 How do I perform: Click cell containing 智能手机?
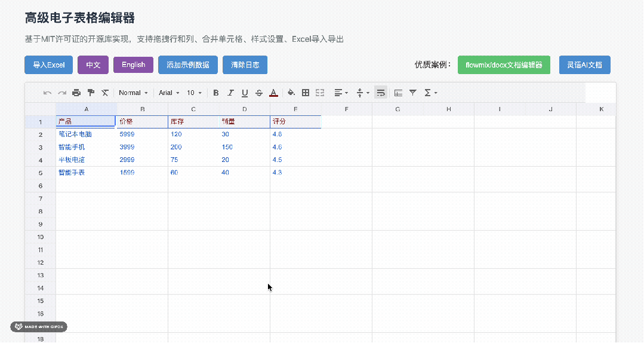point(87,147)
